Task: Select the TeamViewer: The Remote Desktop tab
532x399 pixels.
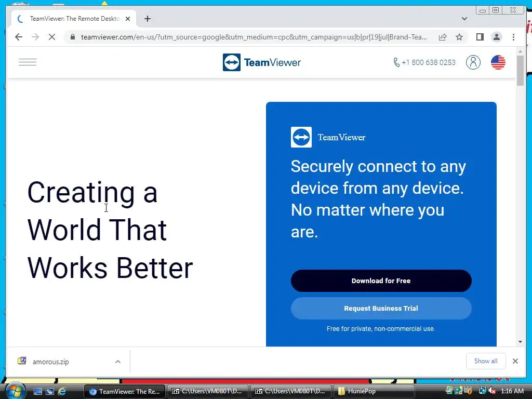Action: [x=74, y=19]
